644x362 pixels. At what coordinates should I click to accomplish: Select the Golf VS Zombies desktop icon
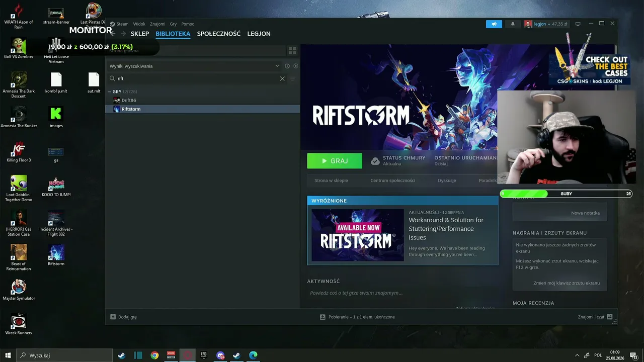tap(19, 48)
